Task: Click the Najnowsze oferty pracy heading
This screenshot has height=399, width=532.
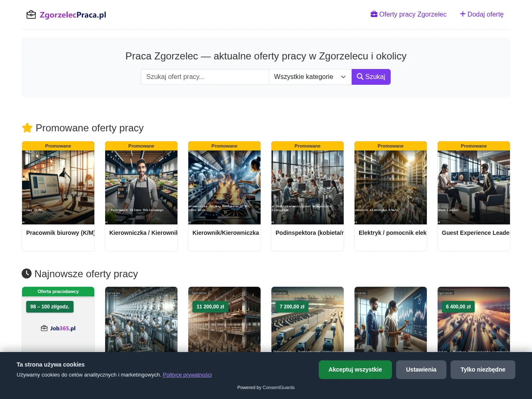Action: pos(80,274)
